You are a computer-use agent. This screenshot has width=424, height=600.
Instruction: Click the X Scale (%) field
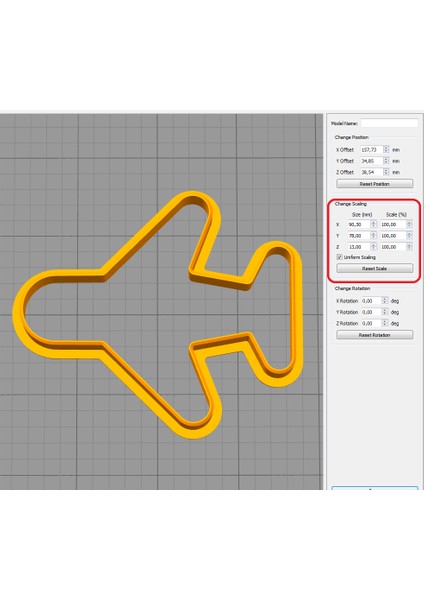[393, 224]
